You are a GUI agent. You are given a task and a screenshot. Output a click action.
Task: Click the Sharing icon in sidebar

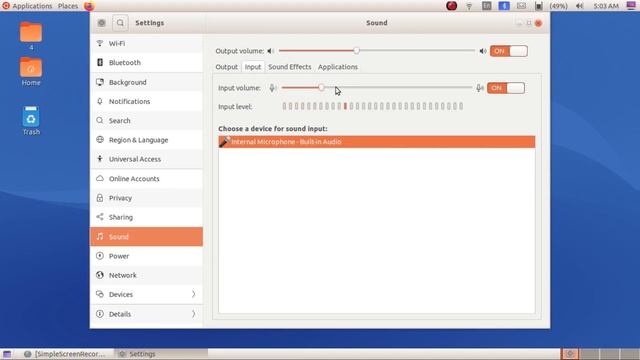tap(100, 217)
